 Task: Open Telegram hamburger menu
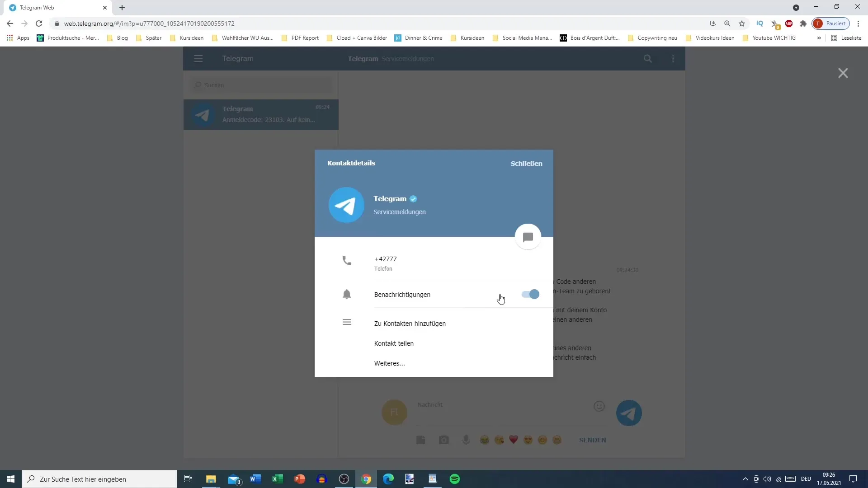[x=198, y=58]
